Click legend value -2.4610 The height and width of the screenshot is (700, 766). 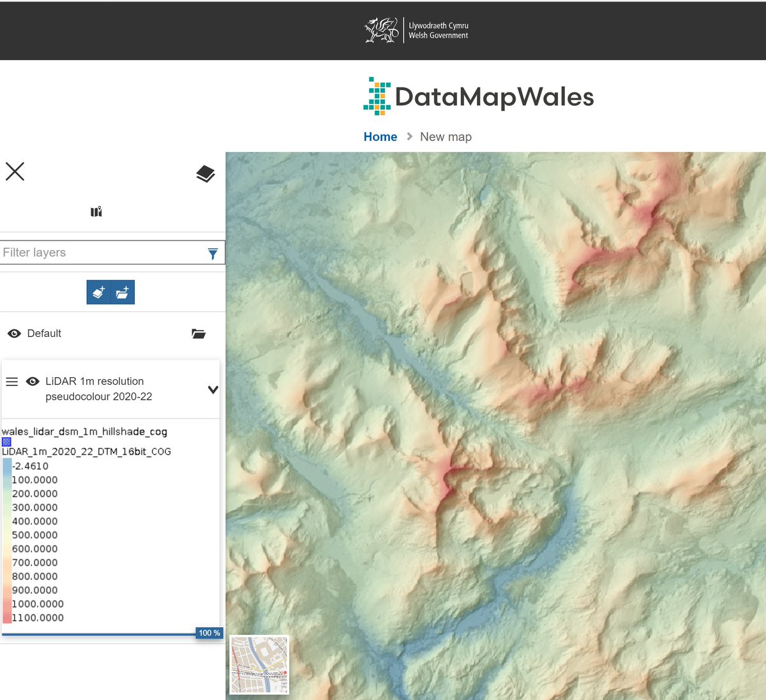click(30, 466)
